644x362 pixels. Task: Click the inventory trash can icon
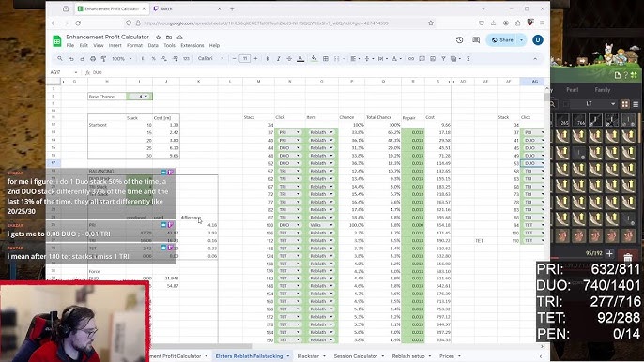pyautogui.click(x=627, y=257)
